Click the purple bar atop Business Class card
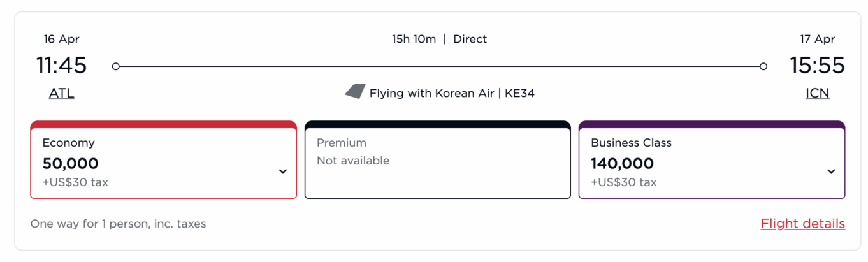 711,124
